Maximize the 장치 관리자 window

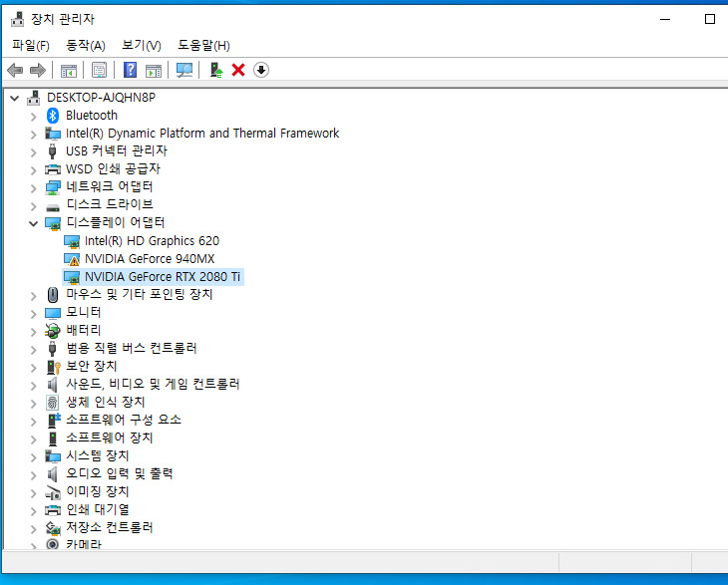[709, 20]
